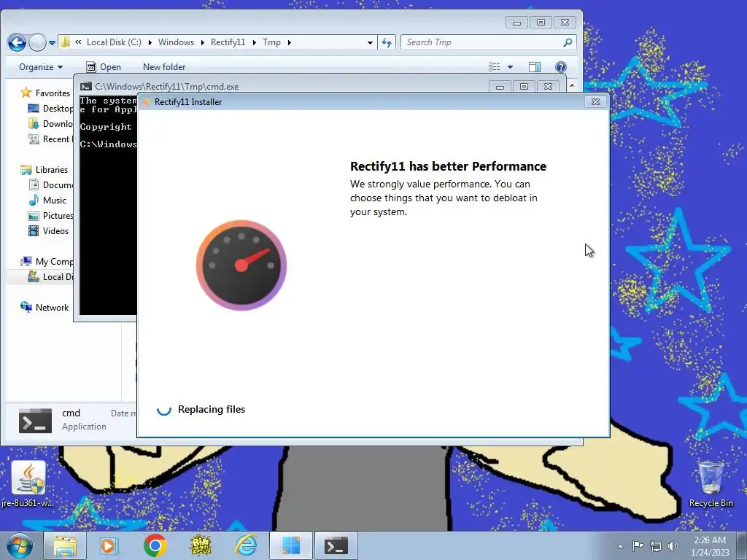The width and height of the screenshot is (747, 560).
Task: Select Documents library
Action: click(50, 185)
